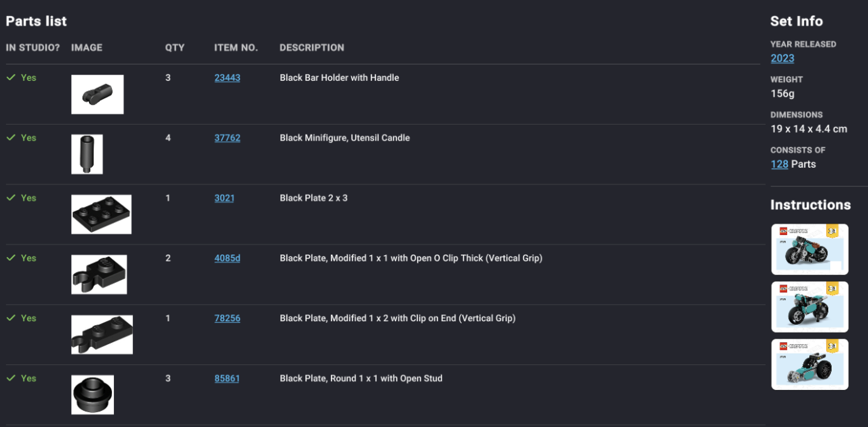Open the 128 parts count link

click(779, 164)
